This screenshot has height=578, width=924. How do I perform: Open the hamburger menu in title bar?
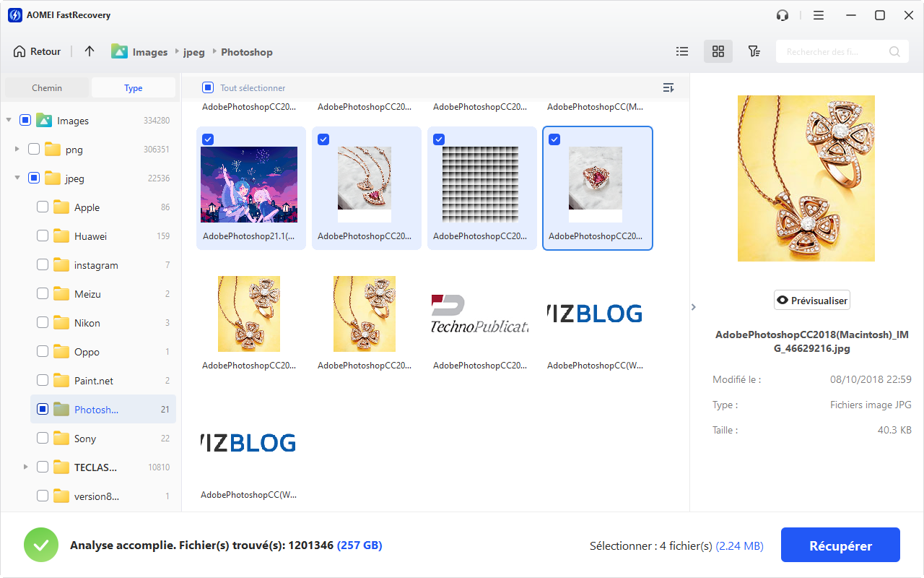[818, 15]
